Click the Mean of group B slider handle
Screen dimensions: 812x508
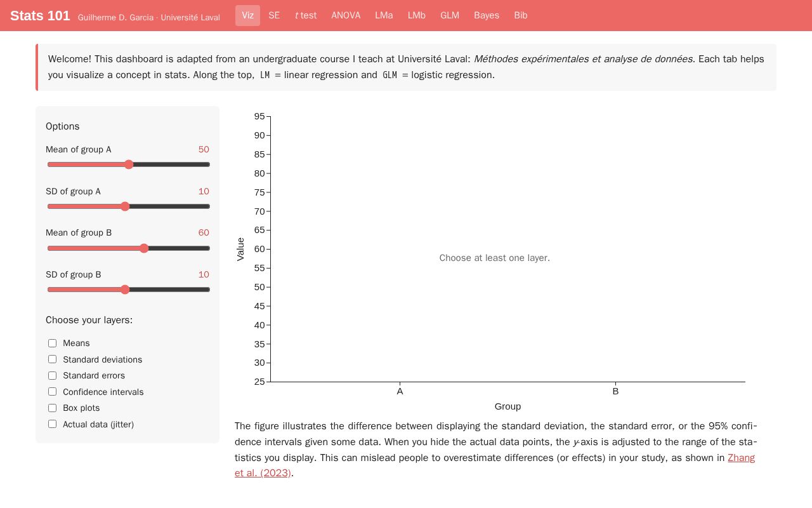[144, 248]
